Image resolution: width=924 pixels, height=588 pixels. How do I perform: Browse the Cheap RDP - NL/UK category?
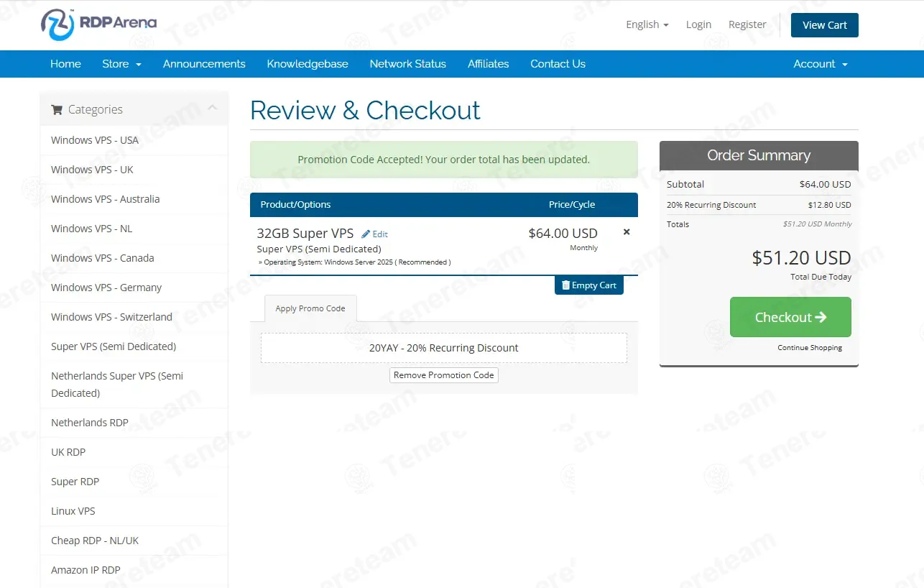[134, 541]
